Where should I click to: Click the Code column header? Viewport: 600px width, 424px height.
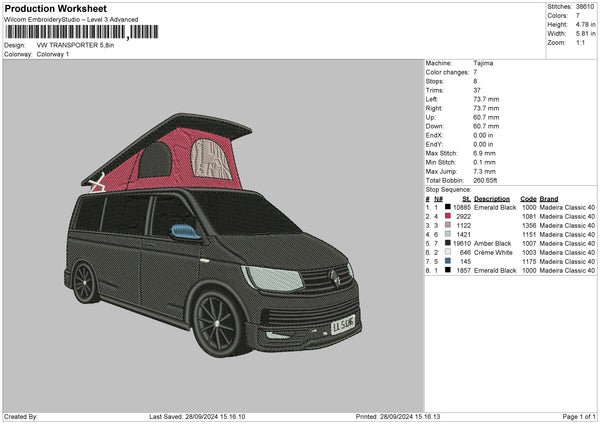coord(528,198)
